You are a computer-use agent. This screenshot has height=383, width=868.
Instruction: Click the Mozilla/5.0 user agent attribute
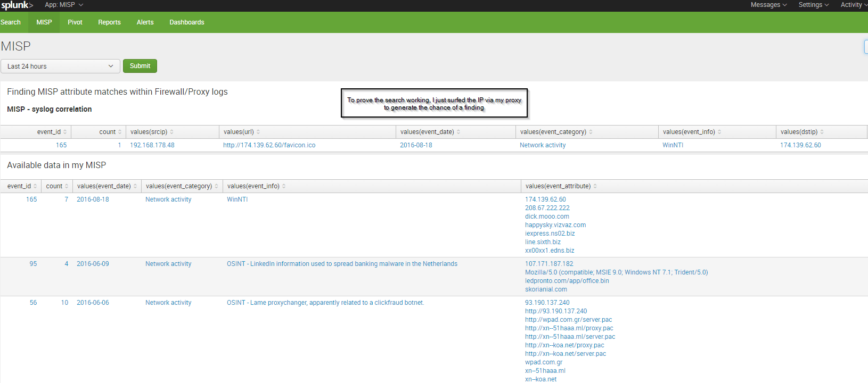617,272
